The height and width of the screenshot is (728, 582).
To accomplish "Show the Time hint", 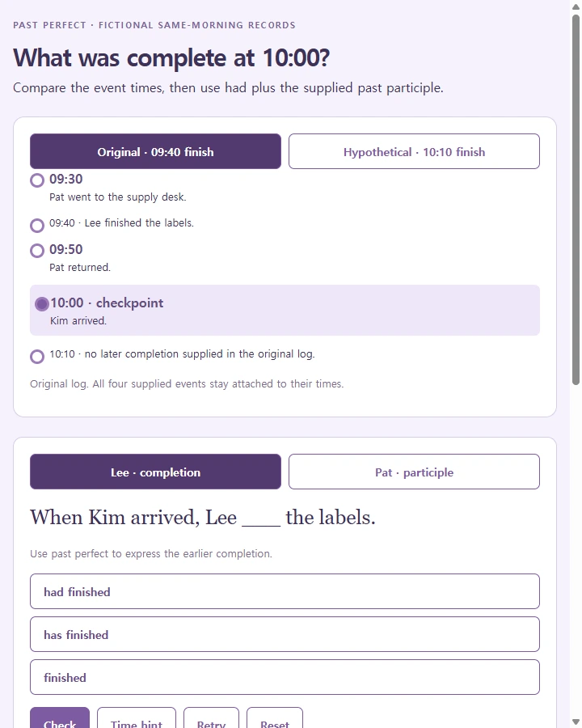I will (x=137, y=719).
